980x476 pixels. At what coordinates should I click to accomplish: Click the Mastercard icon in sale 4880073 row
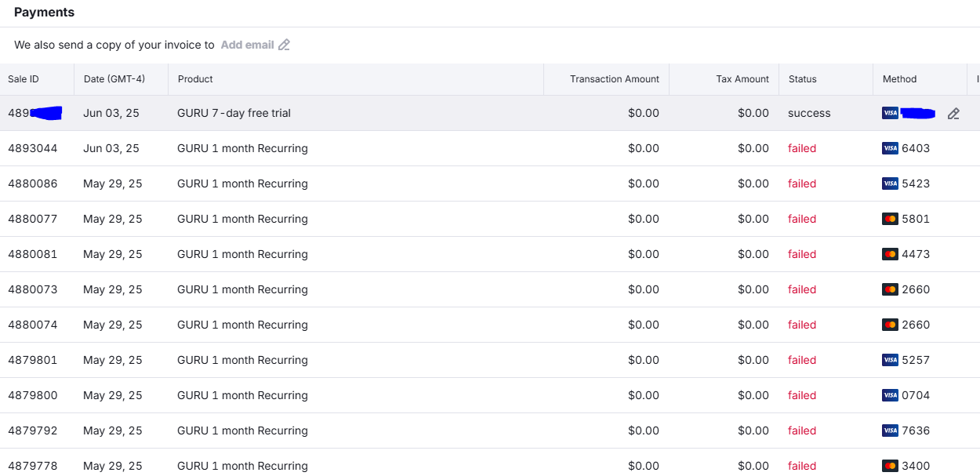[890, 289]
